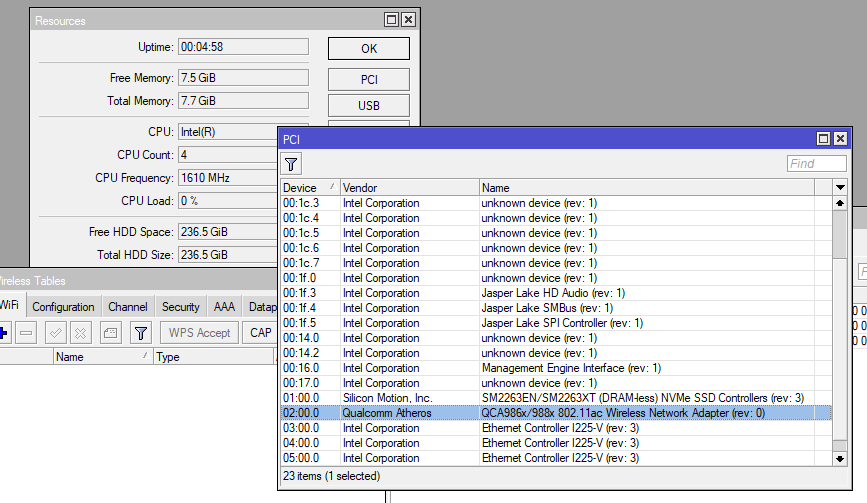Open the AAA tab
The height and width of the screenshot is (503, 867).
(x=224, y=307)
